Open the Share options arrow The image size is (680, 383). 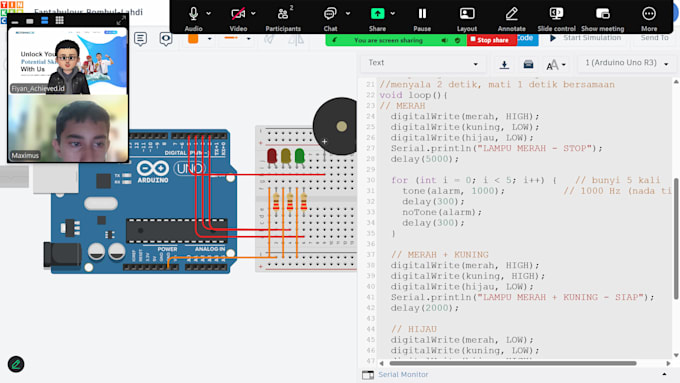click(392, 13)
